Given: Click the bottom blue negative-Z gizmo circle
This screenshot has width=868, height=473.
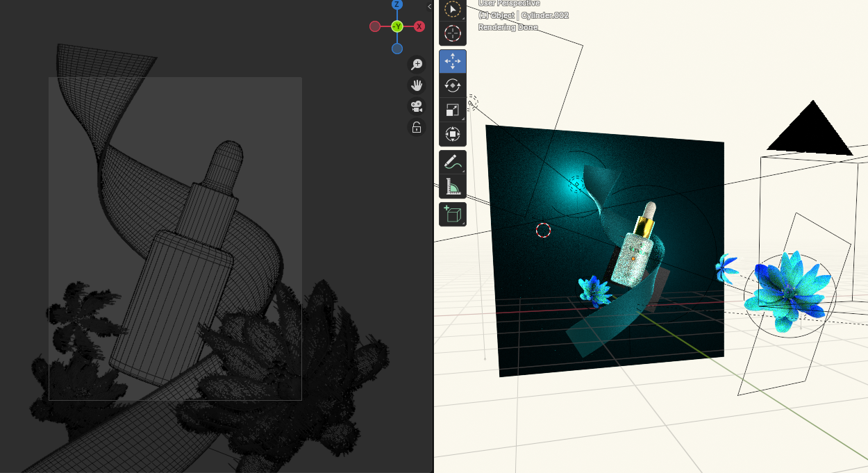Looking at the screenshot, I should point(397,49).
